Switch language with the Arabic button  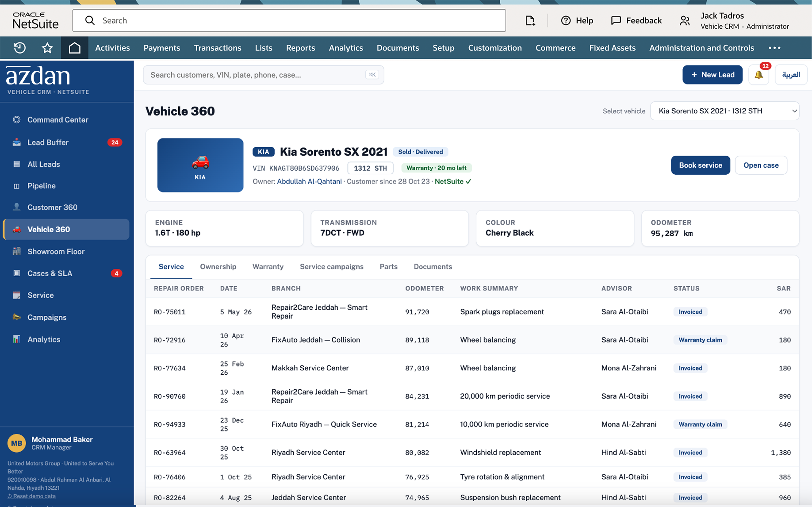click(791, 75)
